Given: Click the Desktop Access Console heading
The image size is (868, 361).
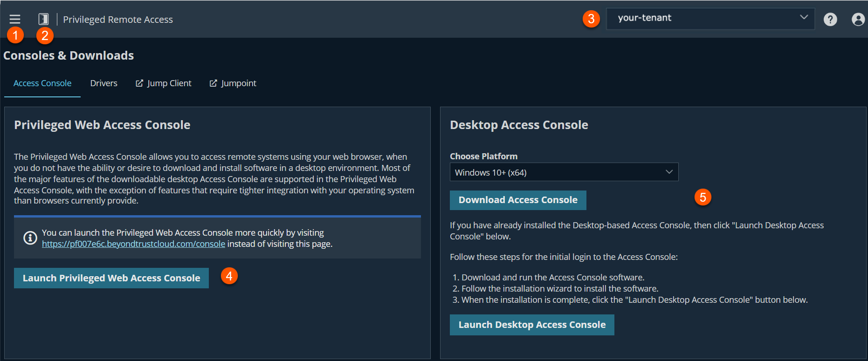Looking at the screenshot, I should pyautogui.click(x=519, y=125).
